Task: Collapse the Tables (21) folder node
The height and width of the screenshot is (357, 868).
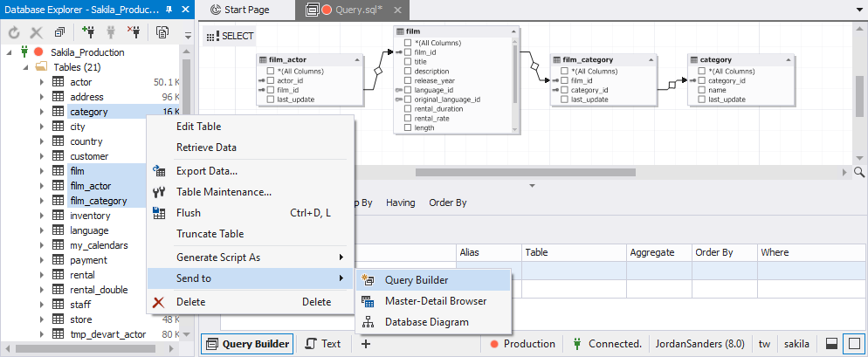Action: (25, 67)
